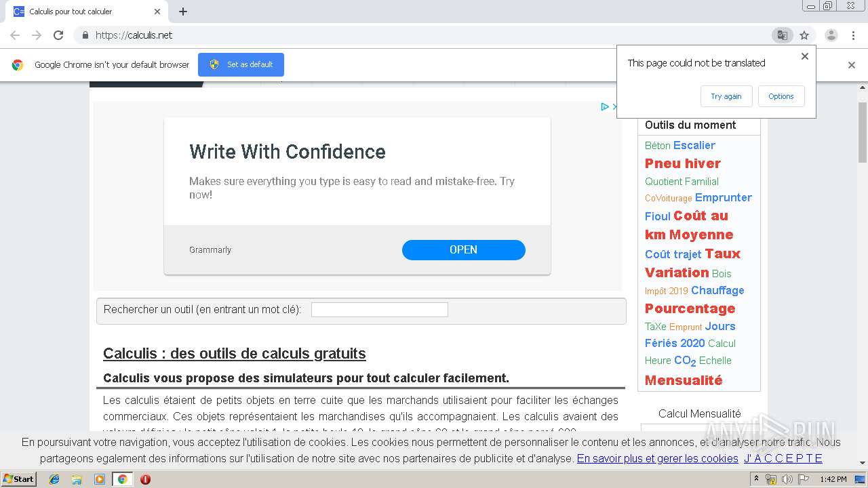Open the Bois link
868x488 pixels.
click(x=721, y=274)
